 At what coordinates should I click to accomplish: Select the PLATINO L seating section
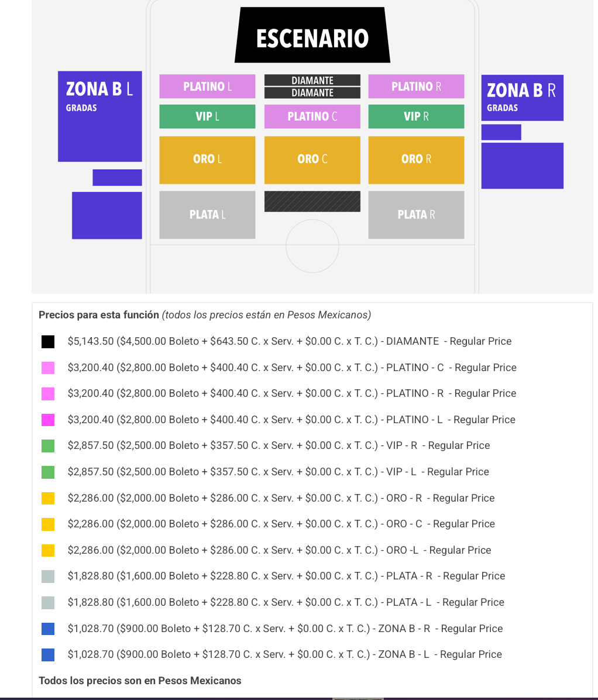[207, 87]
